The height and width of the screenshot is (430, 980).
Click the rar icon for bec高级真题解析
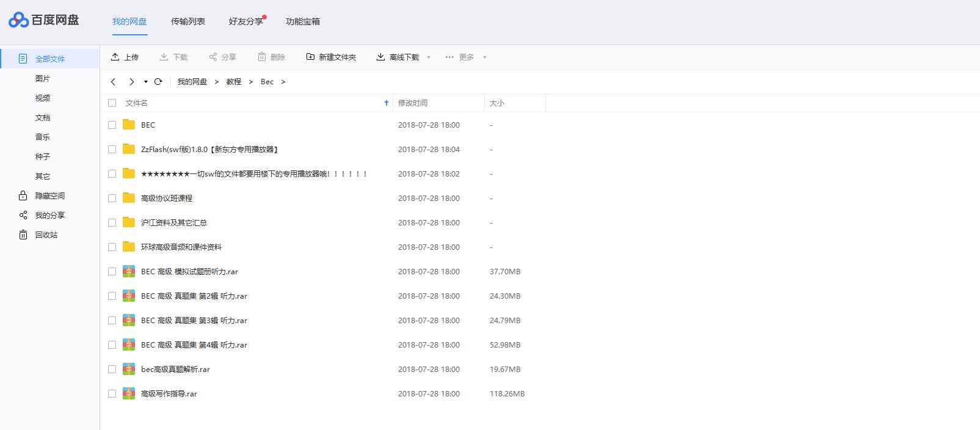(x=129, y=369)
